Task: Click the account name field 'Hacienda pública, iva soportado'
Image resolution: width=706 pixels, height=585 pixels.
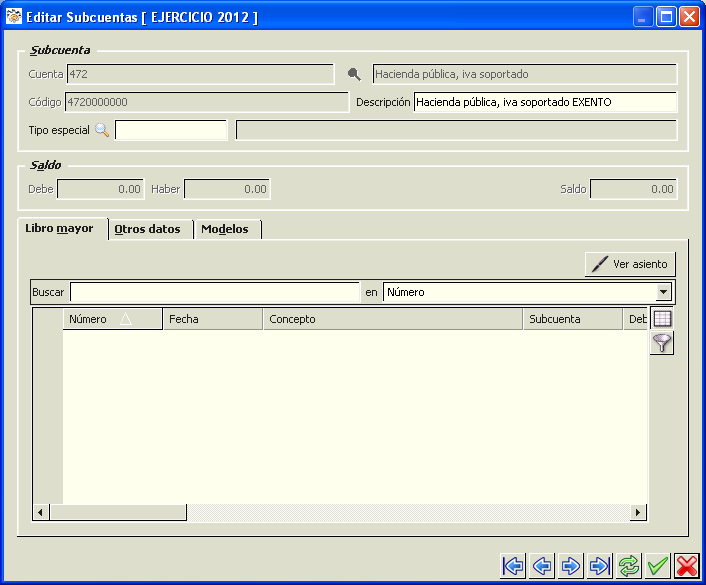Action: tap(525, 74)
